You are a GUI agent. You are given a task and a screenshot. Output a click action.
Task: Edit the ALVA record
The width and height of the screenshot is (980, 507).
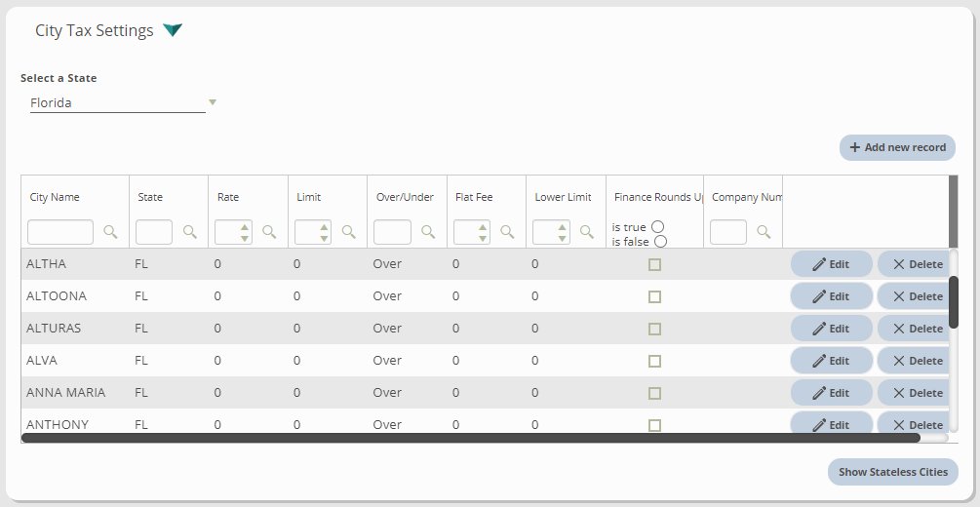point(831,361)
